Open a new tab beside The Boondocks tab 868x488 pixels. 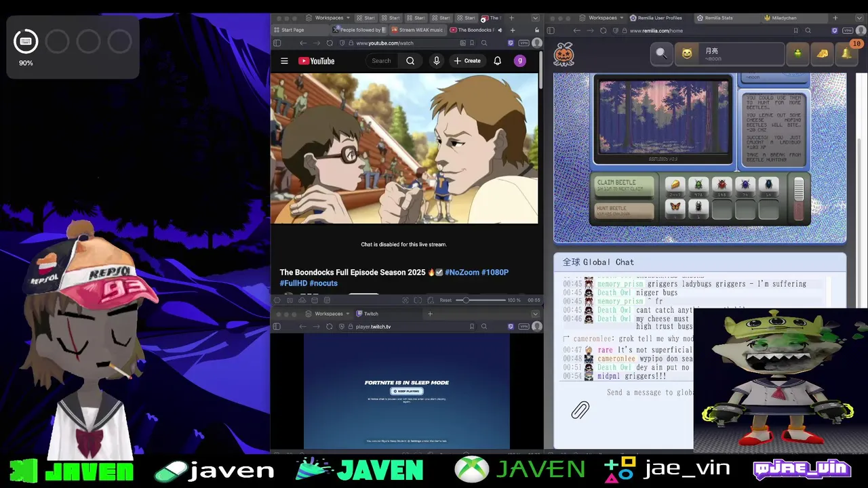pyautogui.click(x=512, y=30)
